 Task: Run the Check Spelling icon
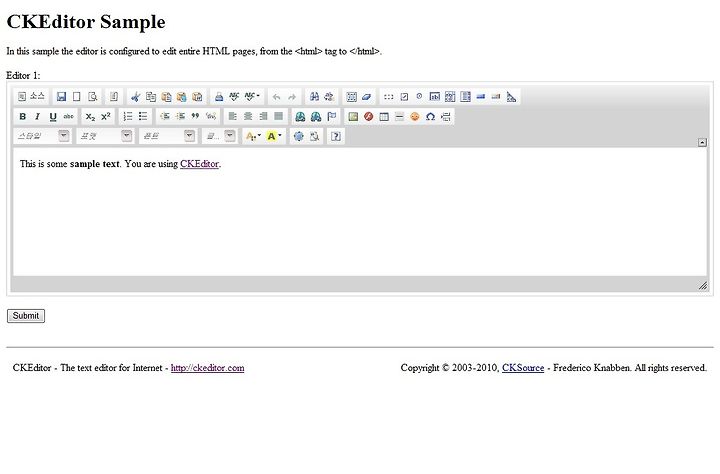coord(234,96)
